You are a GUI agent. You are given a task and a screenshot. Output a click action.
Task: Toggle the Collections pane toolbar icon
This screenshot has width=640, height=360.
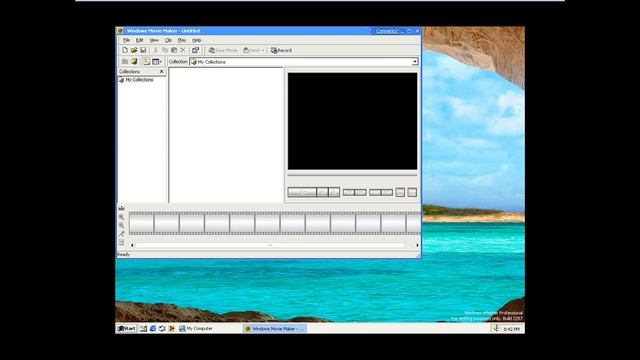coord(146,62)
